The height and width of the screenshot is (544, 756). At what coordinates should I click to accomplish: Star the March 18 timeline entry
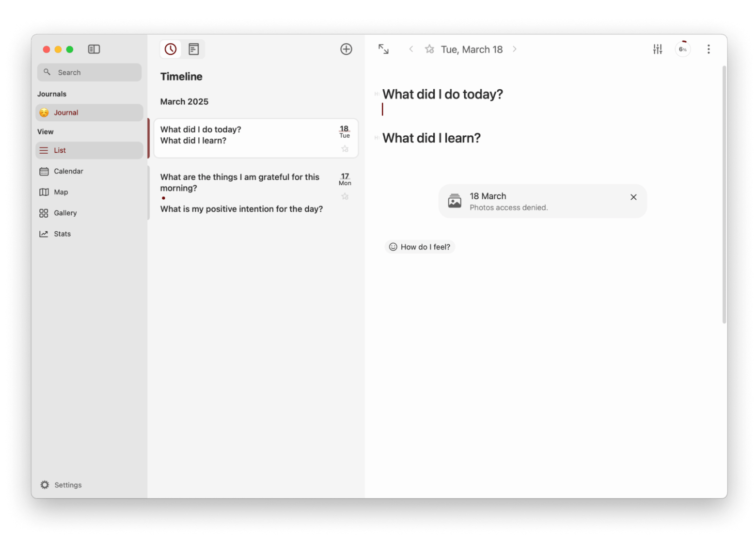(345, 149)
